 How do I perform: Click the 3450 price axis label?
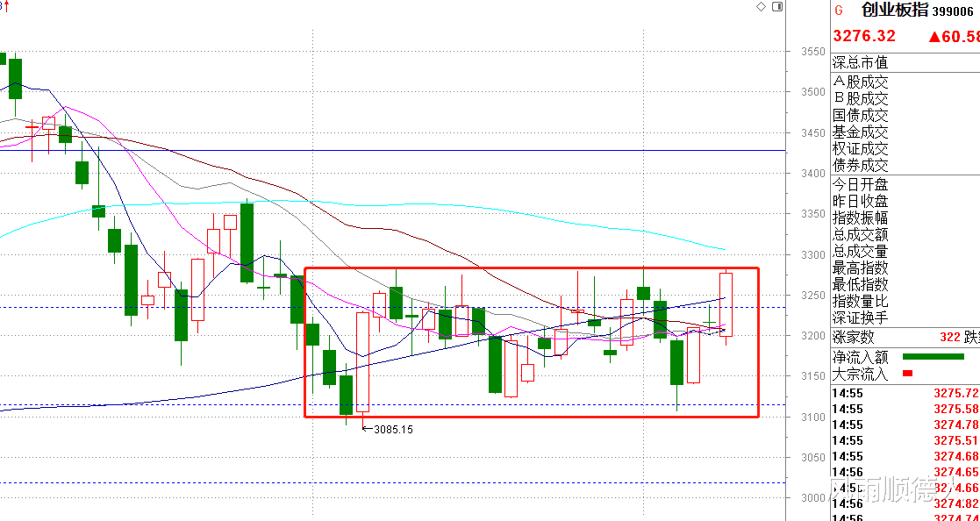812,132
